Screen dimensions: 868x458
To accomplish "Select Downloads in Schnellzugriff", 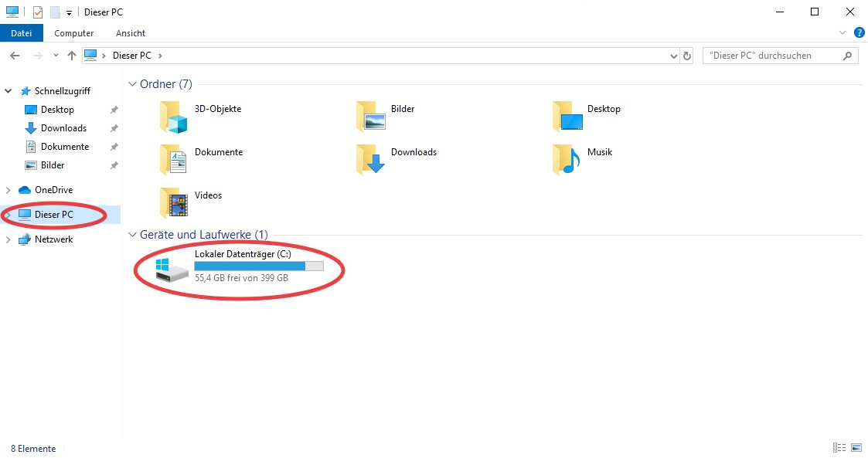I will click(63, 128).
